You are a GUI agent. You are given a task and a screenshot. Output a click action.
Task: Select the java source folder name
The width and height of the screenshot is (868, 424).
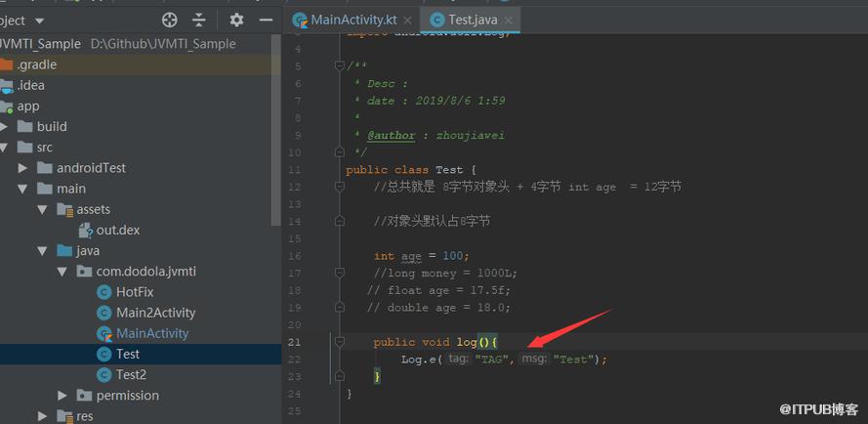tap(88, 251)
